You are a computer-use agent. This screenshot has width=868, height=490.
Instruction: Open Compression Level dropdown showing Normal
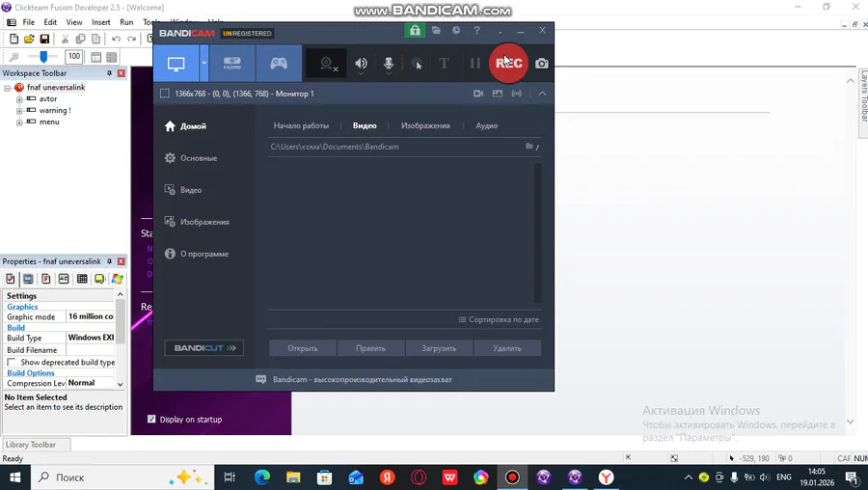point(91,383)
